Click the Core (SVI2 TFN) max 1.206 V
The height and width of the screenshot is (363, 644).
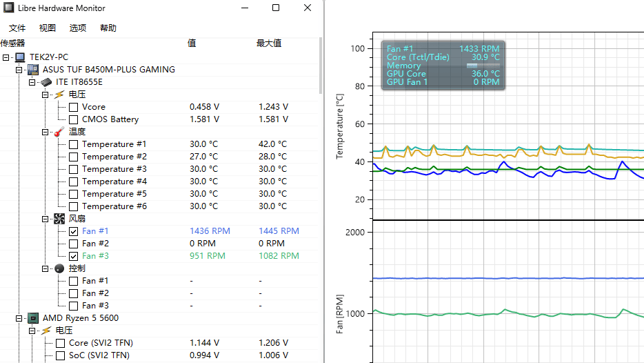coord(274,343)
